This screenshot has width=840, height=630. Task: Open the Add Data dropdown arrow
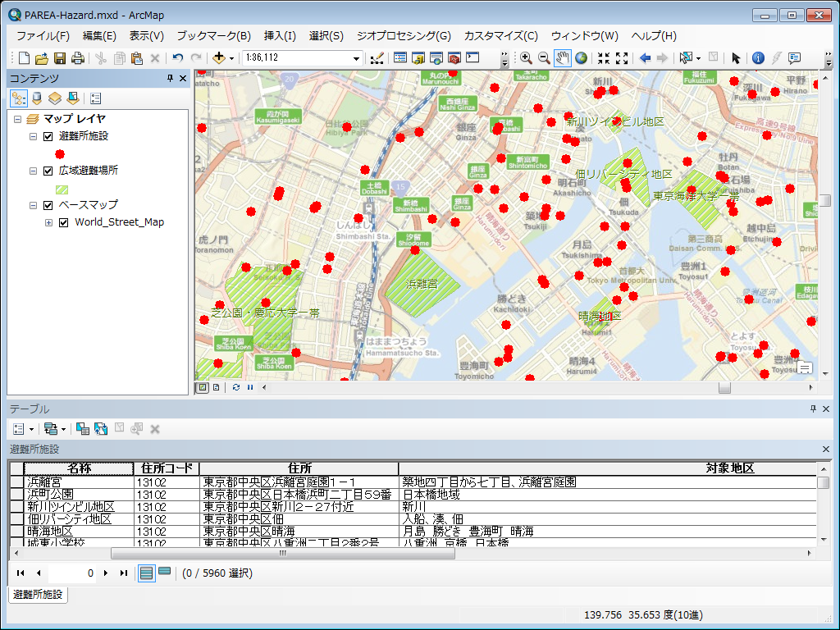point(231,58)
